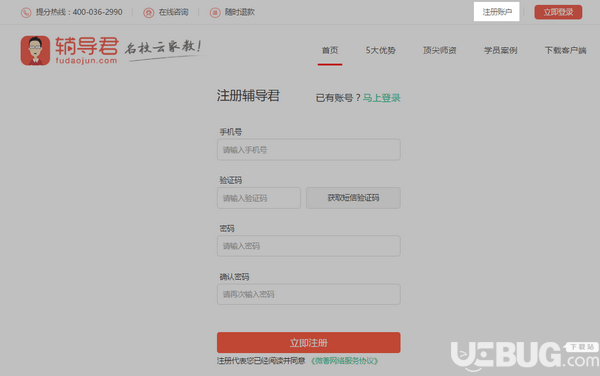
Task: Open the 顶尖师资 navigation tab
Action: (439, 50)
